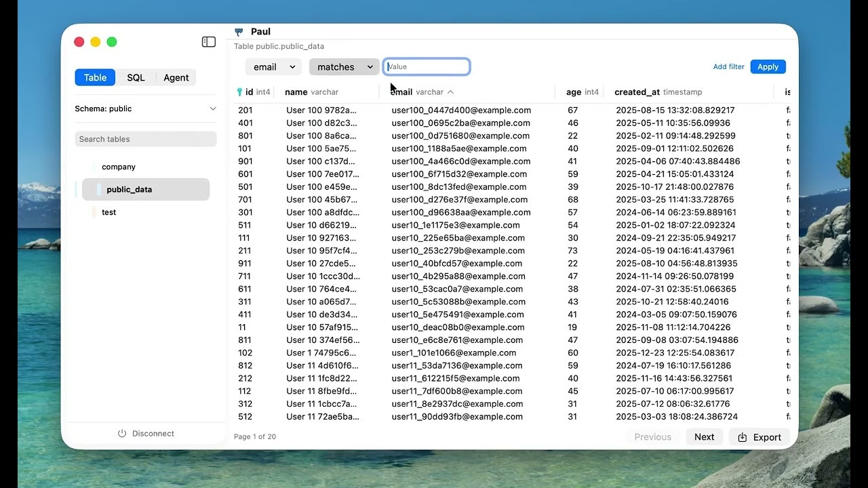Click Page 1 of 20 label

tap(255, 437)
